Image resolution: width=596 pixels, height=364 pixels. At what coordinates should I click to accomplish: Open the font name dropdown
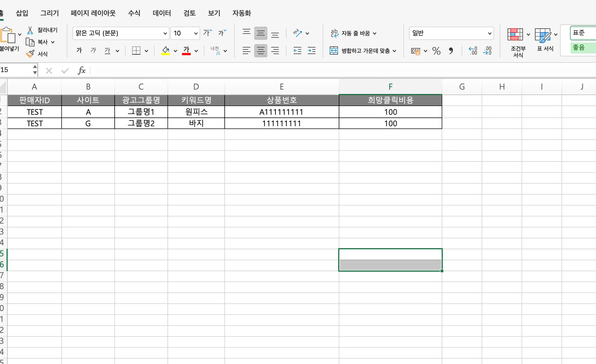point(165,33)
